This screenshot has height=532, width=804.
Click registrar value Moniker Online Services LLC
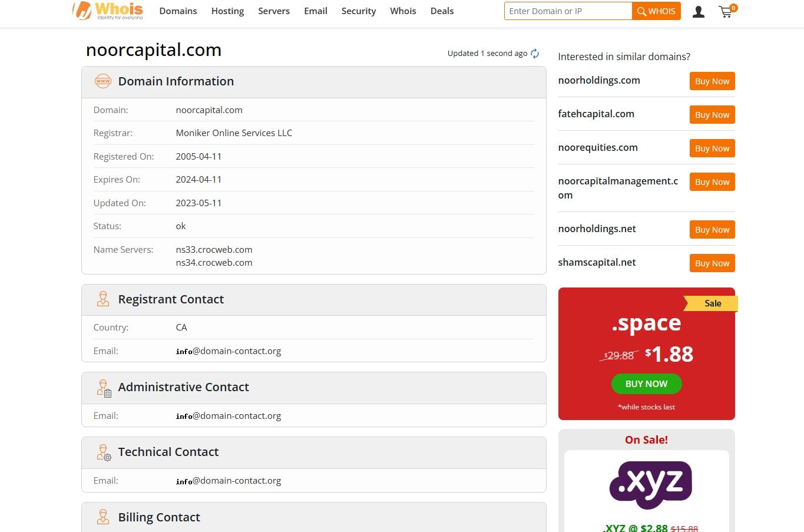[234, 133]
